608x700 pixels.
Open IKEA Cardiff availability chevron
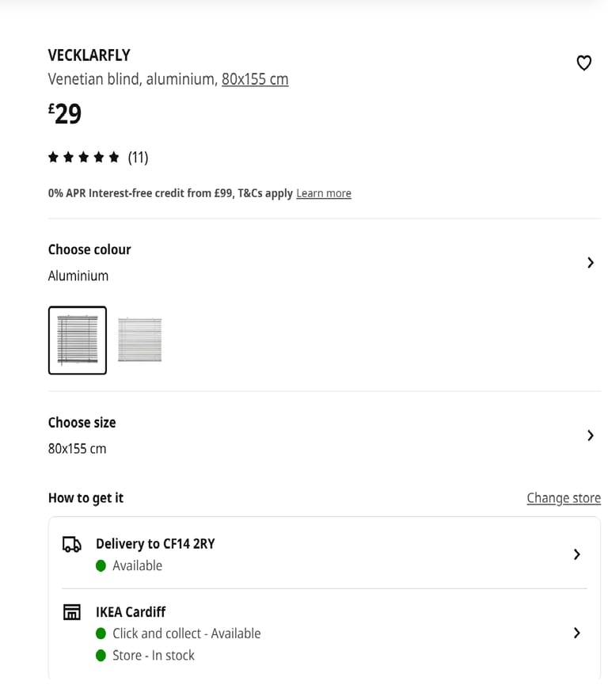577,633
